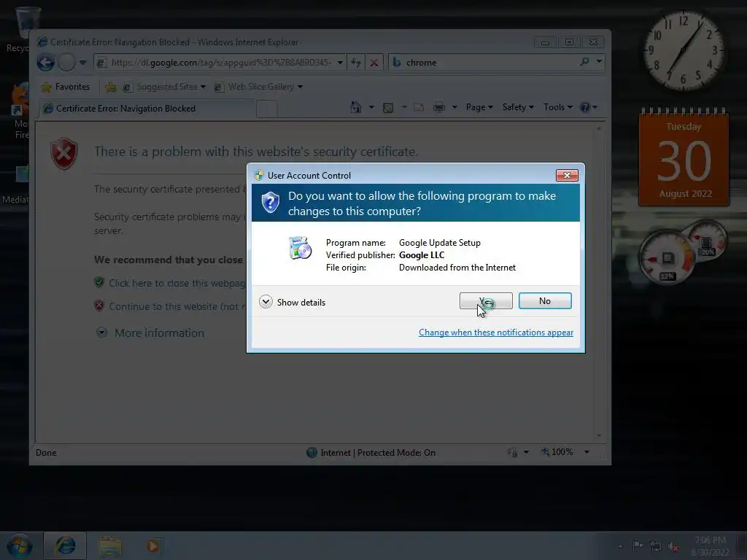Click the Action Center flag tray icon
Image resolution: width=747 pixels, height=560 pixels.
(x=637, y=545)
